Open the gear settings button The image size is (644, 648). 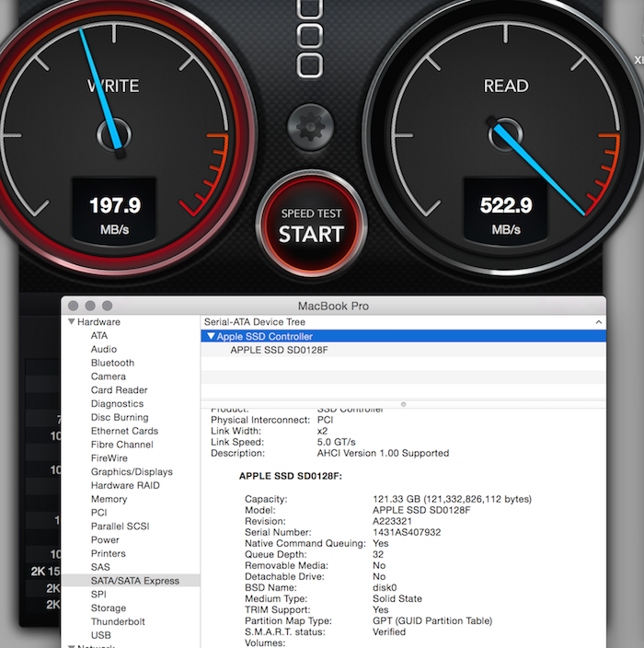tap(311, 127)
